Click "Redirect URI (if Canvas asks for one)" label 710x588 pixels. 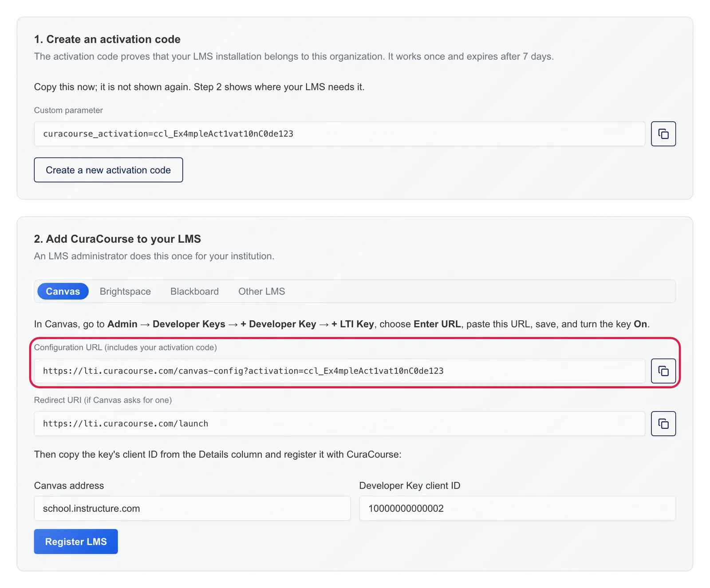pos(103,400)
